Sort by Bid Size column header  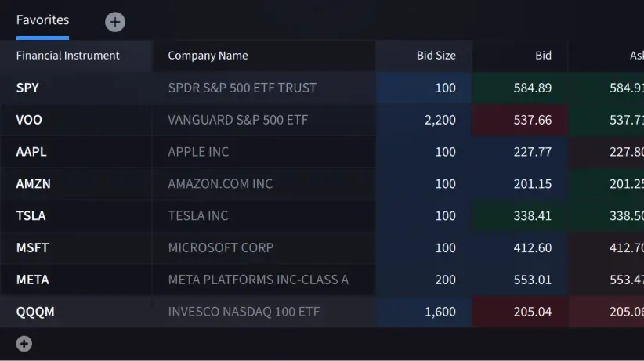pyautogui.click(x=436, y=56)
